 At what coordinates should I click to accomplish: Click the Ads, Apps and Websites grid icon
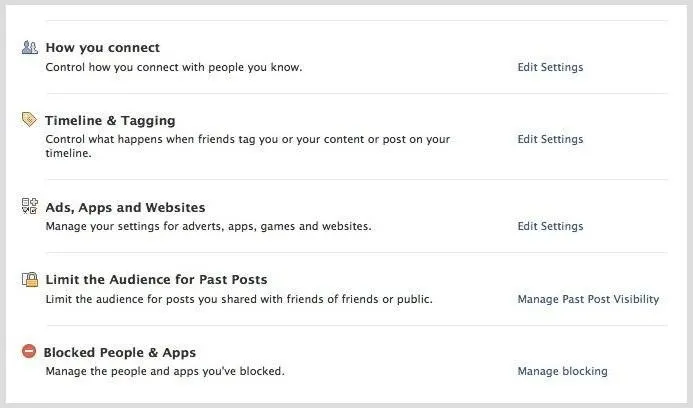coord(30,206)
